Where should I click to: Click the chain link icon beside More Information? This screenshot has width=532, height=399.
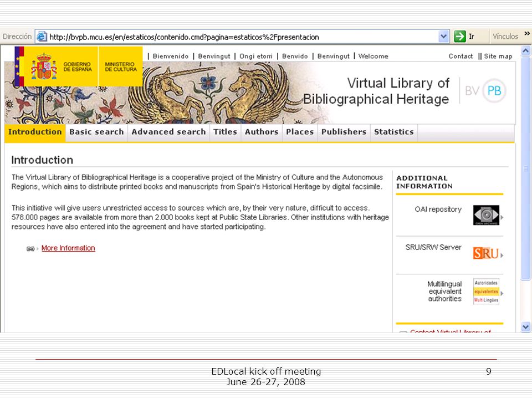tap(30, 249)
